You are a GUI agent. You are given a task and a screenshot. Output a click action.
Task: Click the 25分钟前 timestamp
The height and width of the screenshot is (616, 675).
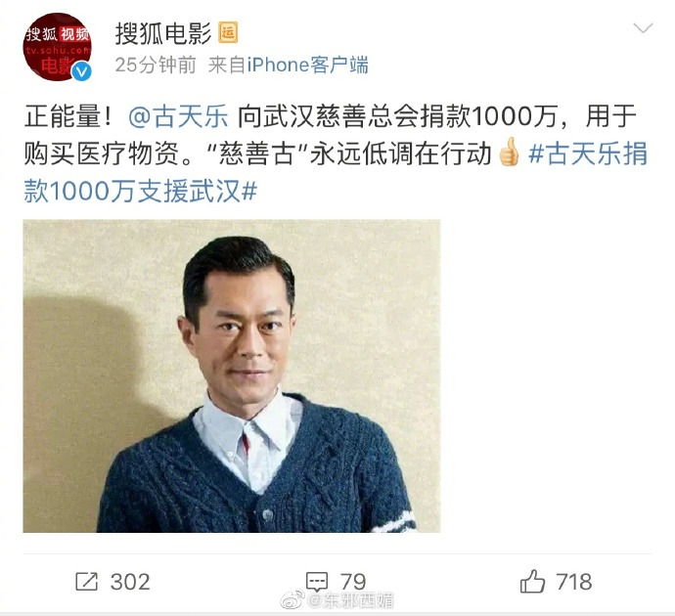tap(156, 65)
